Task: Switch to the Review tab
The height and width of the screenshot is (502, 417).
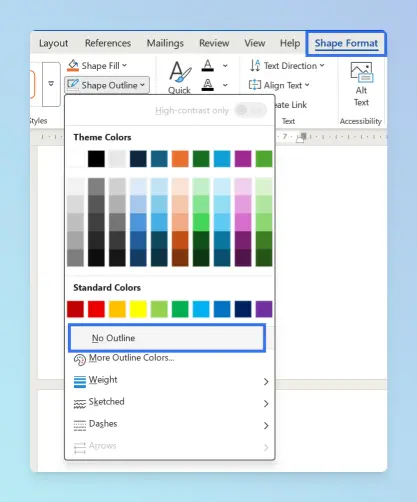Action: 214,43
